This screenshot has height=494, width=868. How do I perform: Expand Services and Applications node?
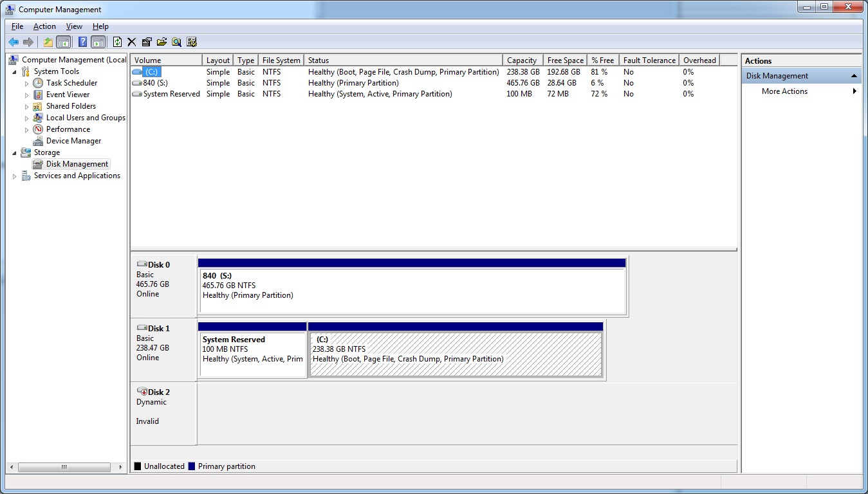[x=15, y=176]
